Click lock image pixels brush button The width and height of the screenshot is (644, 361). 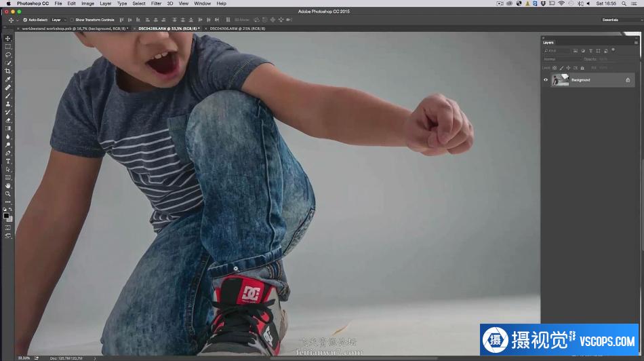(561, 68)
